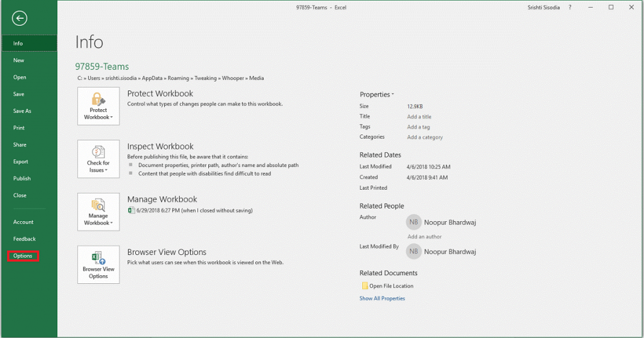Image resolution: width=644 pixels, height=338 pixels.
Task: Select Publish in the left sidebar
Action: 22,178
